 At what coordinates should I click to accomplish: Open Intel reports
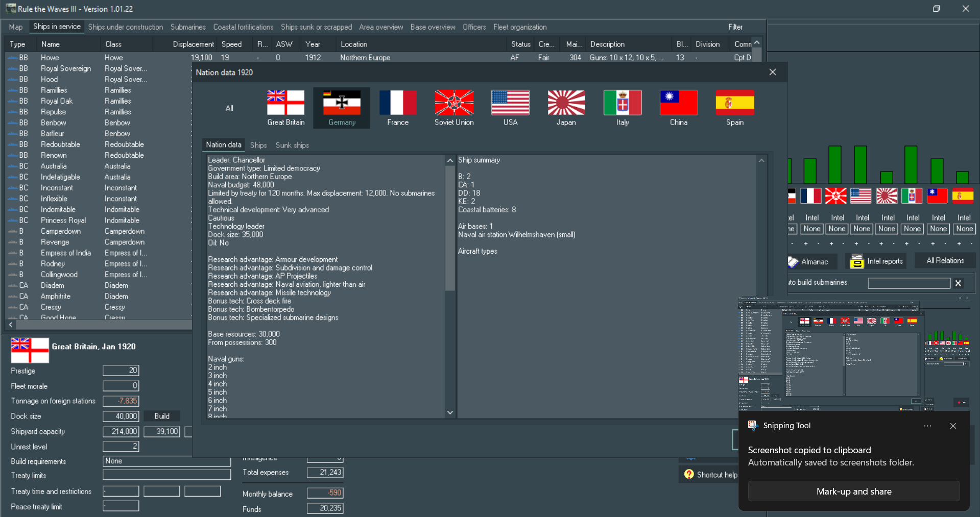click(x=875, y=261)
